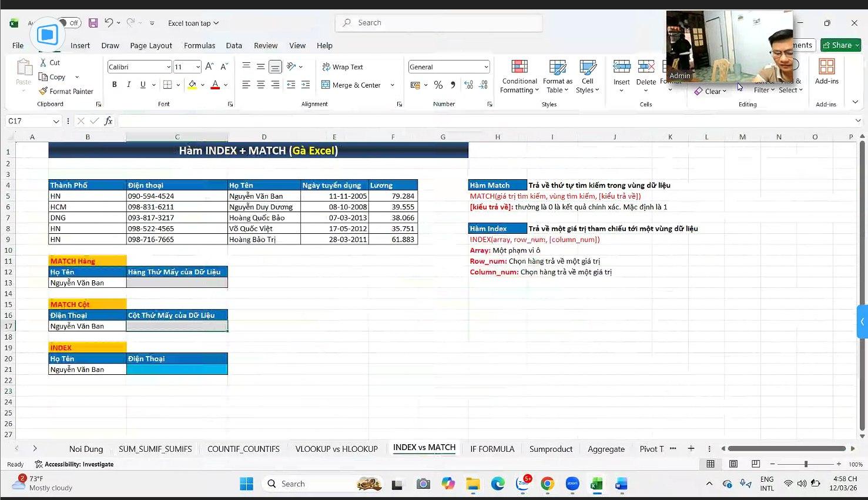Undo the last action
The width and height of the screenshot is (868, 500).
click(x=109, y=23)
